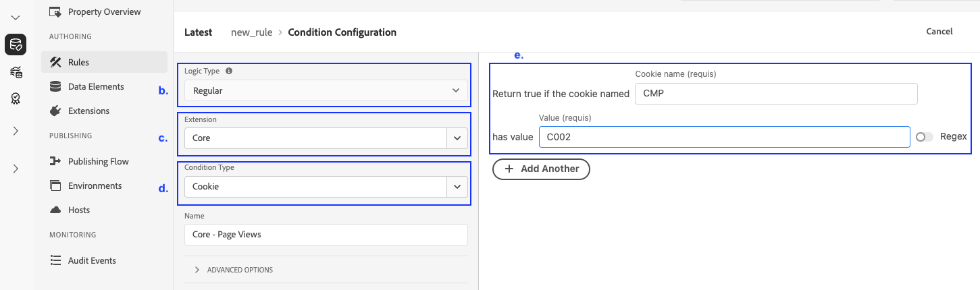Image resolution: width=980 pixels, height=290 pixels.
Task: Go to new_rule in the breadcrumb
Action: (251, 32)
